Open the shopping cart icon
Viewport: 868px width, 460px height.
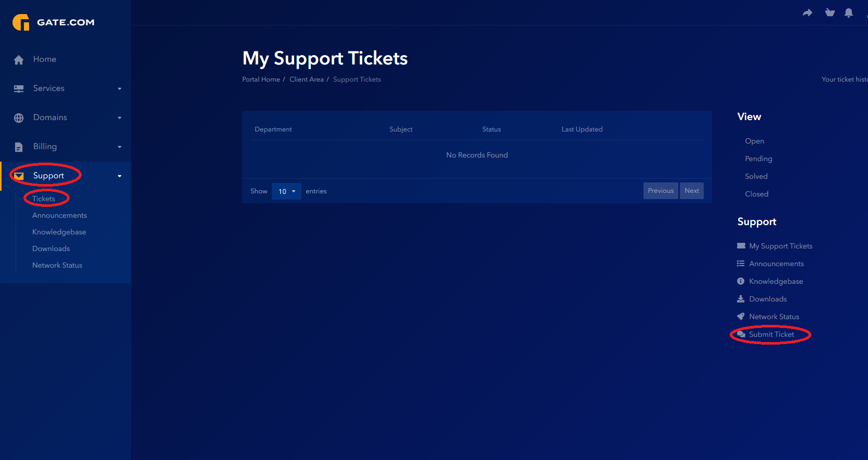[x=830, y=12]
